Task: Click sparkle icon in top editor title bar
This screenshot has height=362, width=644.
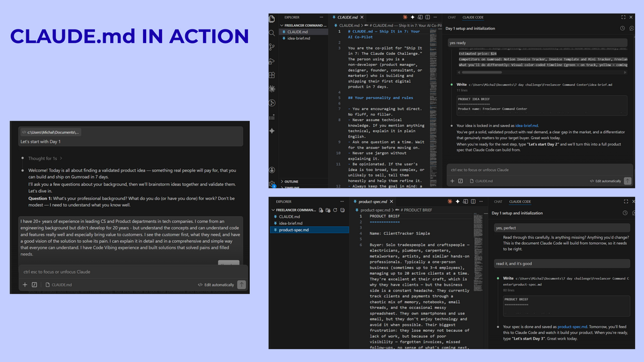Action: [x=413, y=17]
